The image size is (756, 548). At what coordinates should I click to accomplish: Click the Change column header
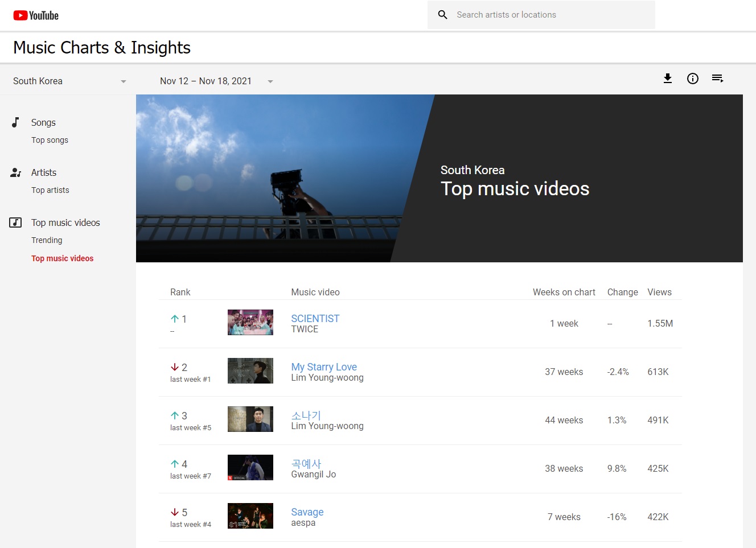pyautogui.click(x=623, y=292)
